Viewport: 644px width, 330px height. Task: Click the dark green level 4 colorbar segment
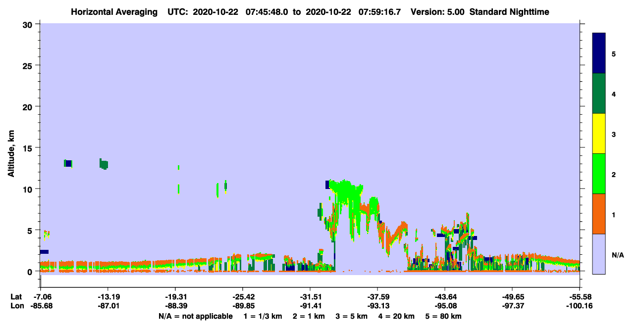click(x=599, y=94)
